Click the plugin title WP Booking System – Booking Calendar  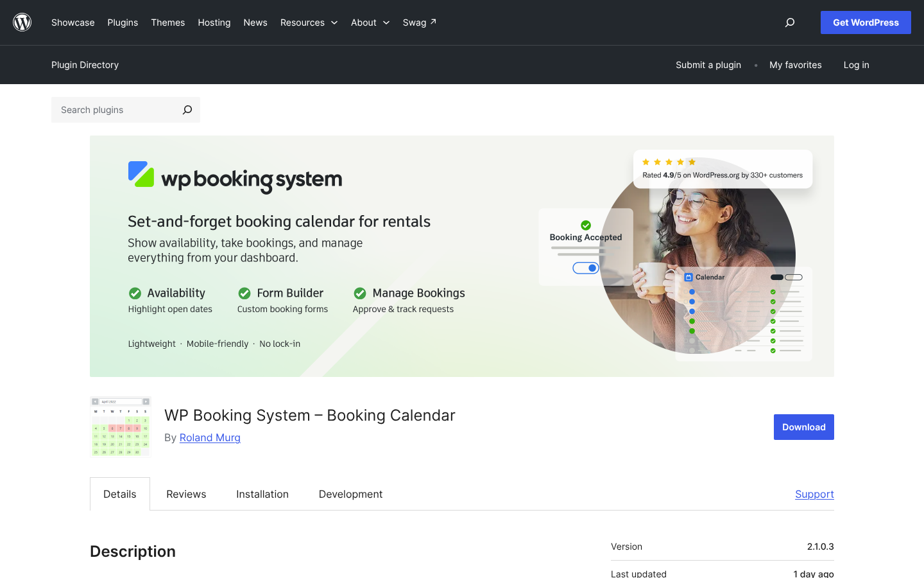tap(310, 416)
